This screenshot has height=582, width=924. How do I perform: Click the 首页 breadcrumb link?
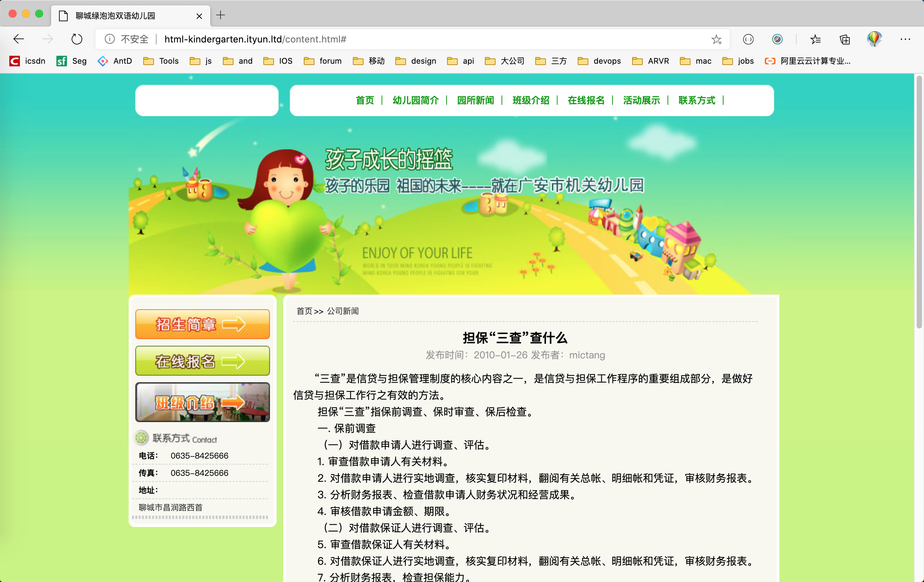coord(304,311)
